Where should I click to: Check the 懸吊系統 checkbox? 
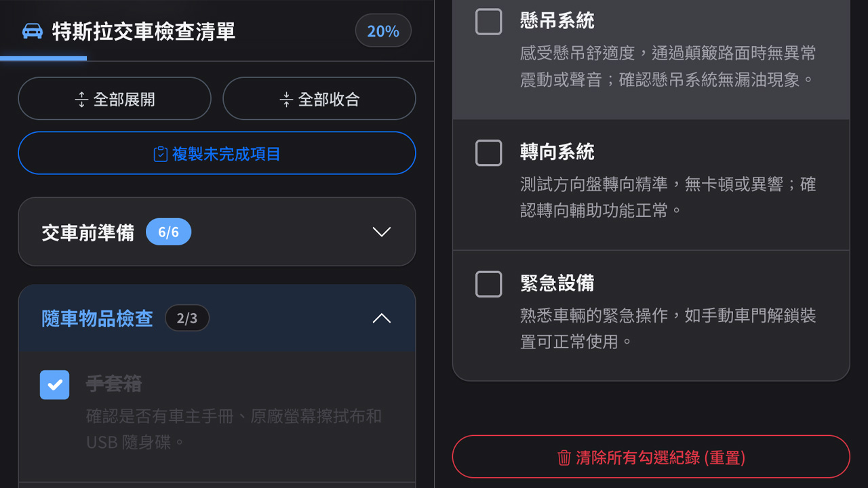[x=489, y=22]
